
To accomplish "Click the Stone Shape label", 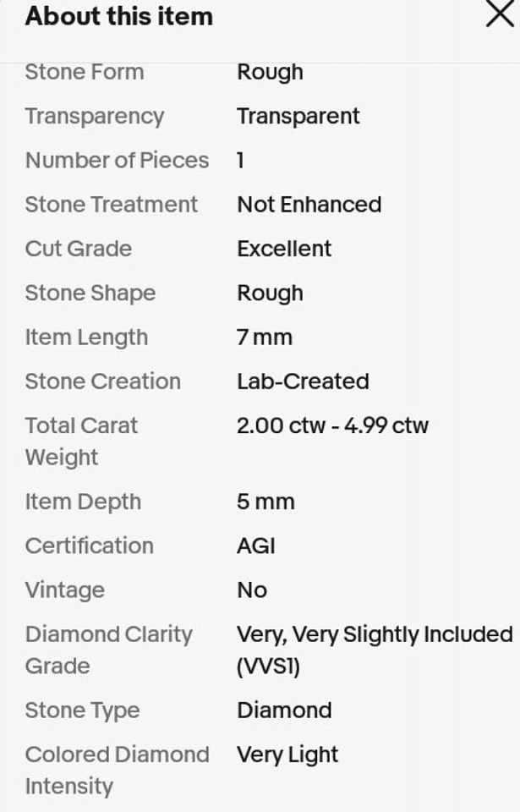I will pos(90,294).
